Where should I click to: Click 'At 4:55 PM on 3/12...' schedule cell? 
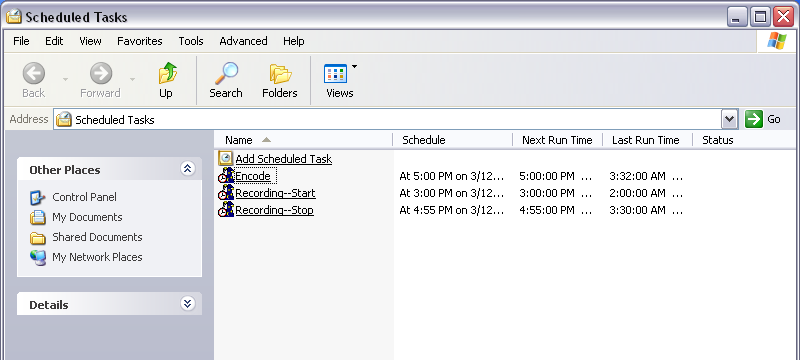(452, 210)
